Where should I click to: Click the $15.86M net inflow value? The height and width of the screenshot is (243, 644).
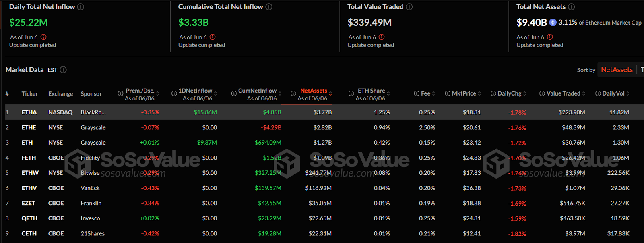pos(205,112)
